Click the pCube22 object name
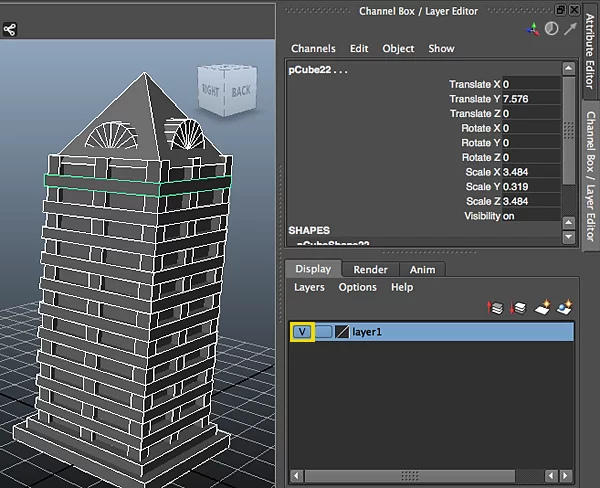Image resolution: width=600 pixels, height=488 pixels. coord(318,70)
